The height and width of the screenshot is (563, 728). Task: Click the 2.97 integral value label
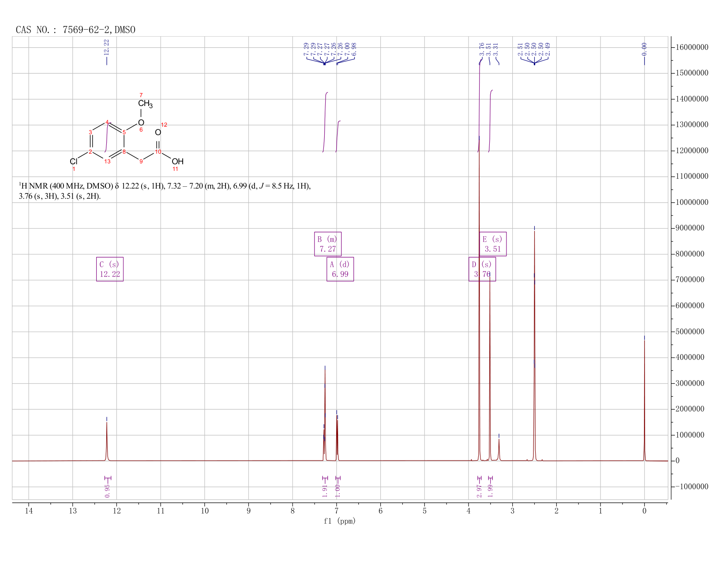pos(480,490)
